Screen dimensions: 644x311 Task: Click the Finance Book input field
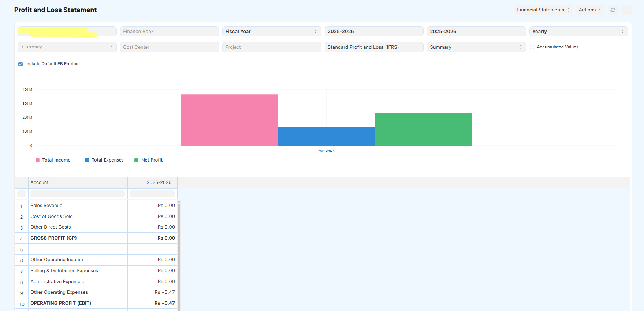pyautogui.click(x=169, y=32)
